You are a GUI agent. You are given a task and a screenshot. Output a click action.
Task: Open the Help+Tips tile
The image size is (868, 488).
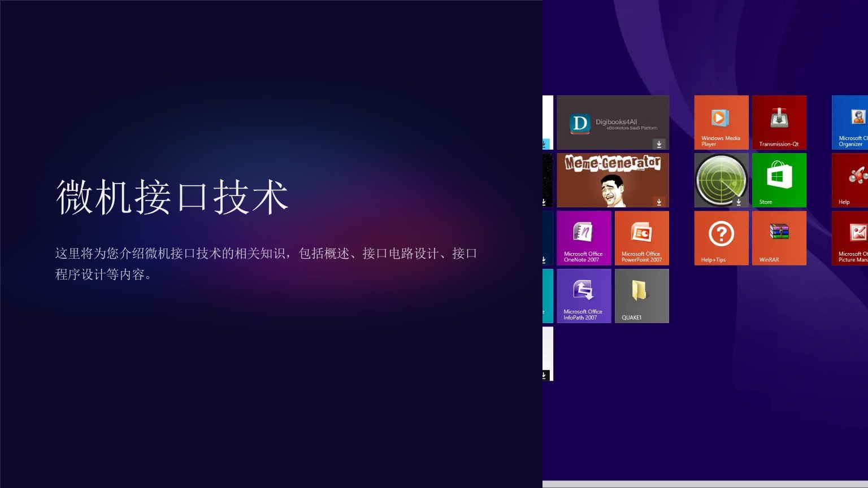click(x=722, y=238)
